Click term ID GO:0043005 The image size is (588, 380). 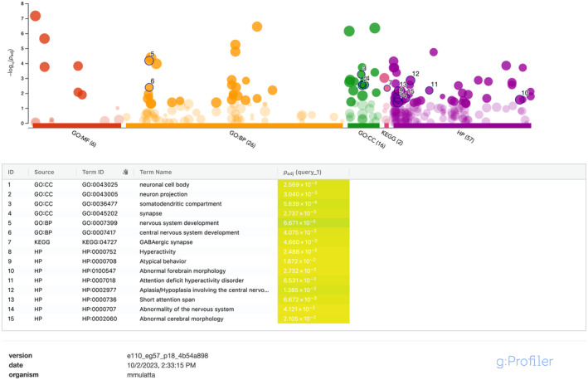tap(100, 194)
